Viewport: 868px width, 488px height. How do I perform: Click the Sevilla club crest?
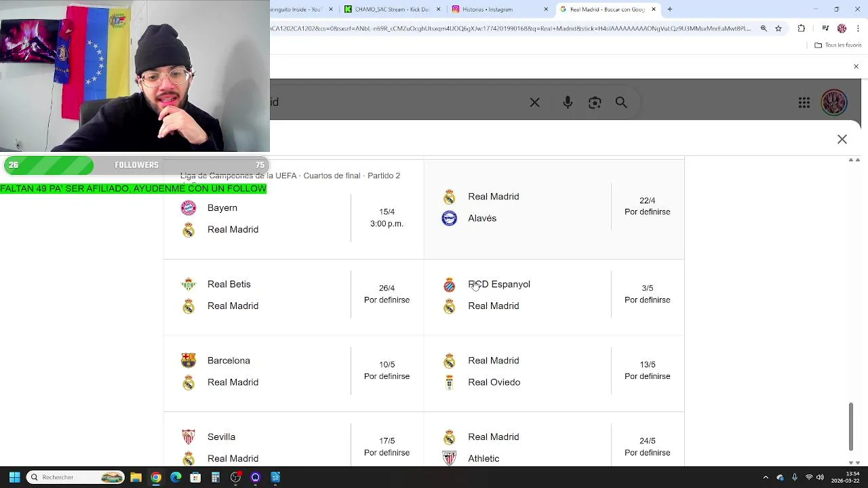coord(189,437)
